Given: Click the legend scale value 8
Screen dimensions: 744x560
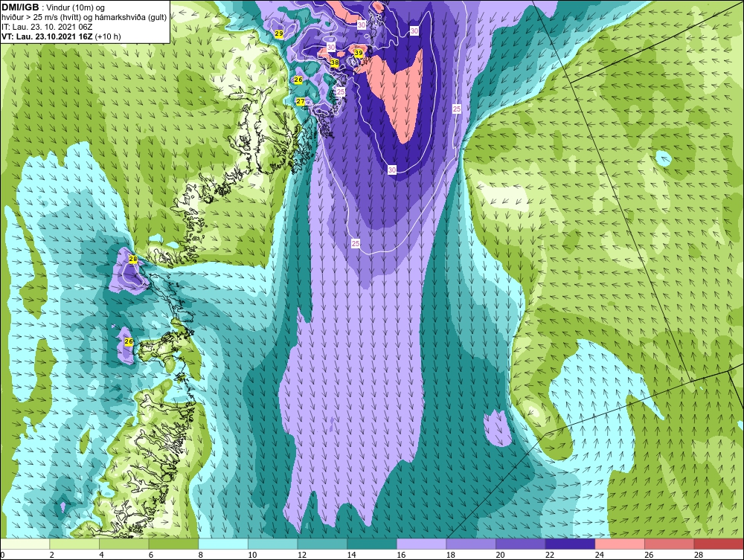Looking at the screenshot, I should tap(200, 555).
